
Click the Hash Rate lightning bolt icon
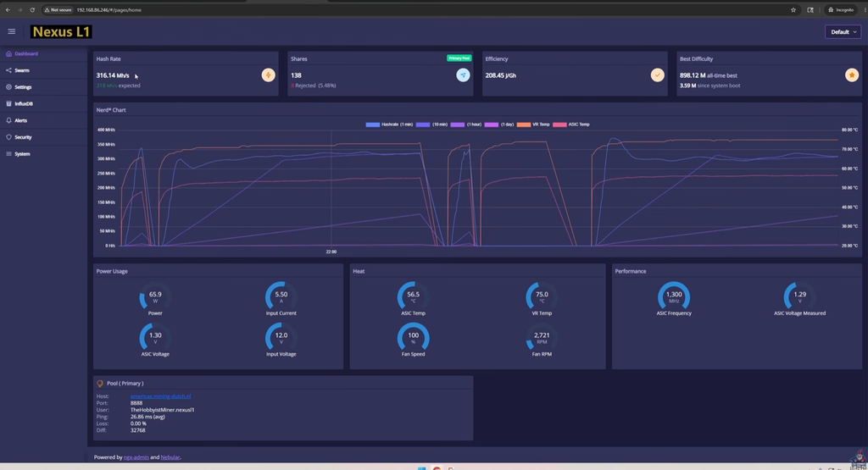pyautogui.click(x=268, y=75)
